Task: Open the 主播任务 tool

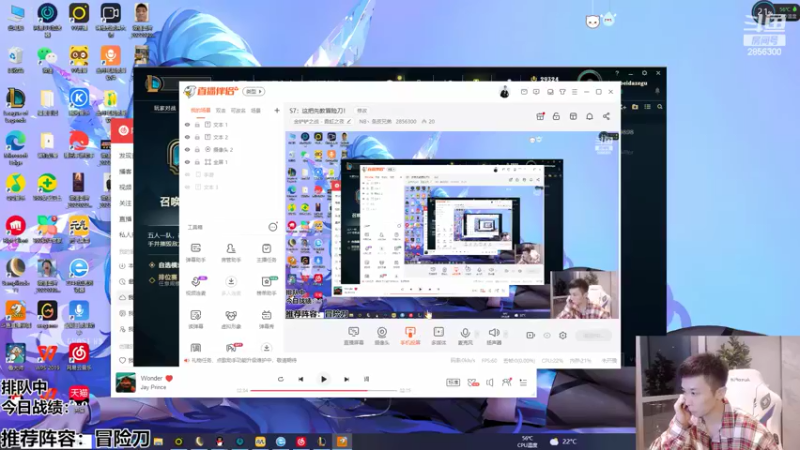Action: (x=266, y=252)
